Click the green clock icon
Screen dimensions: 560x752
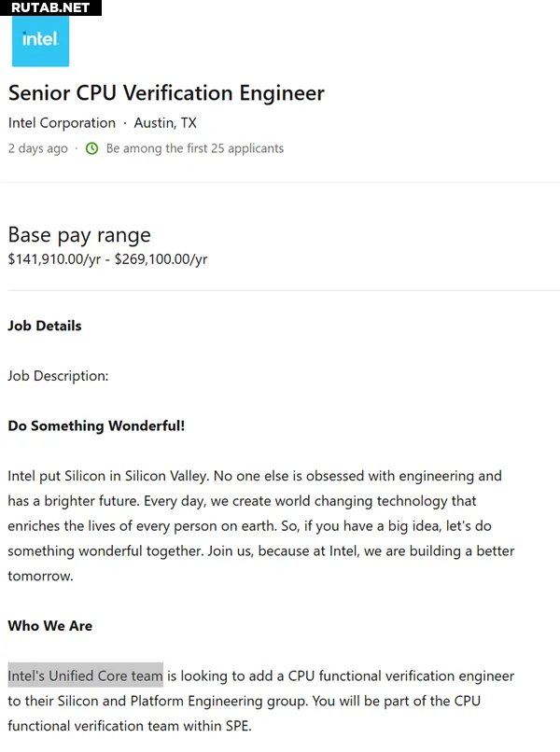coord(91,148)
